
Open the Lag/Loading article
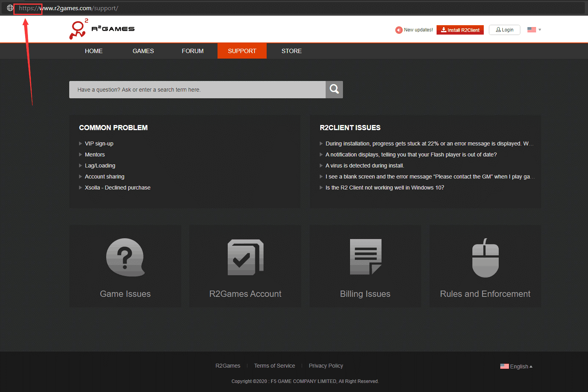point(100,166)
